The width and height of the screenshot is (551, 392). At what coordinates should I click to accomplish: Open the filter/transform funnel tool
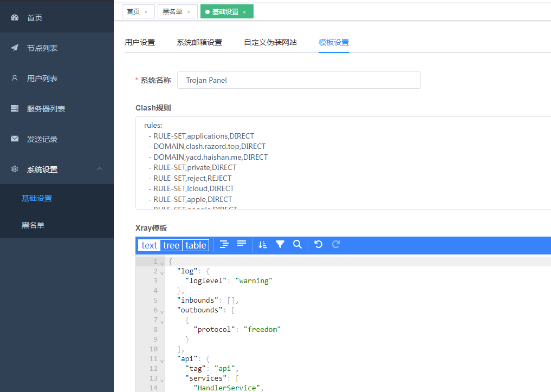[x=280, y=245]
